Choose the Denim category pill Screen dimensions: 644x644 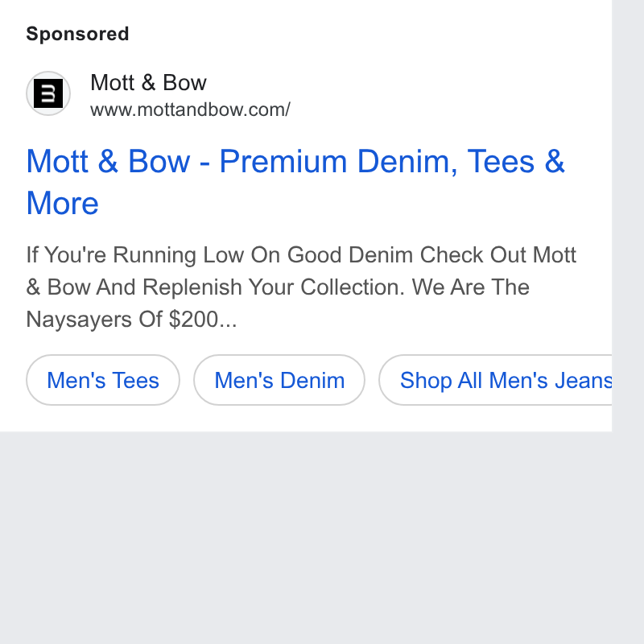(x=279, y=380)
